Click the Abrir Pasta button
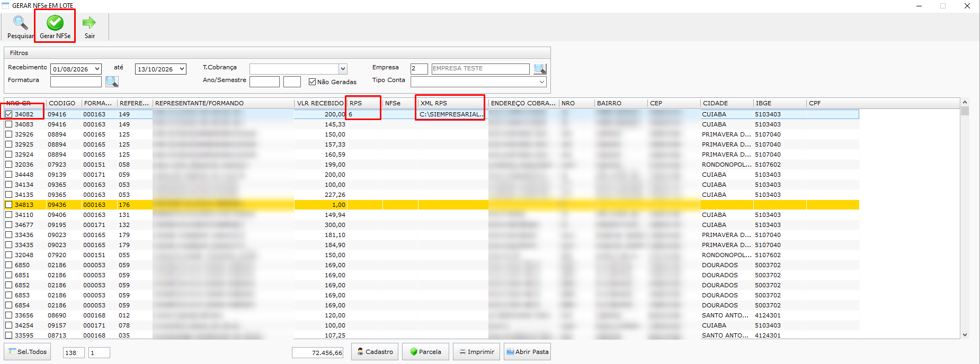Screen dimensions: 980x364 coord(527,352)
